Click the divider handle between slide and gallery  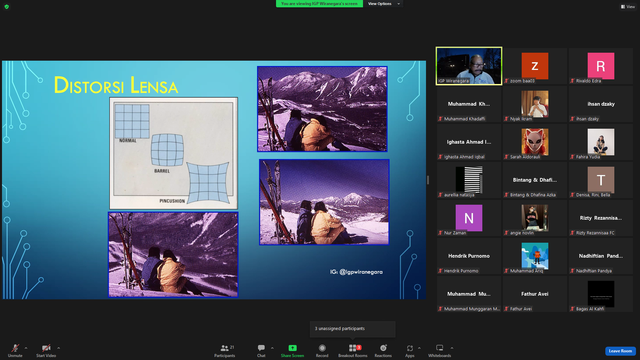coord(428,180)
